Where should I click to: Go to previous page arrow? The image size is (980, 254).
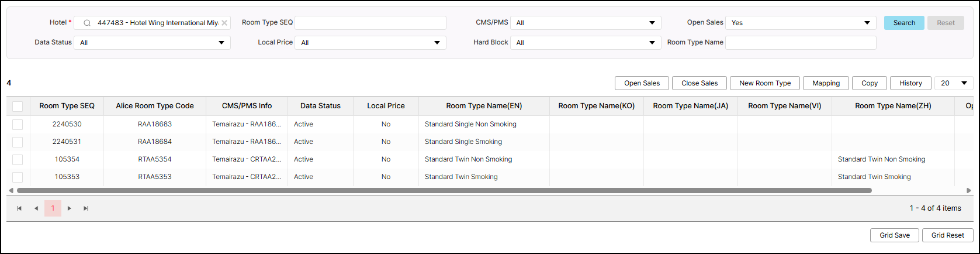pos(36,208)
